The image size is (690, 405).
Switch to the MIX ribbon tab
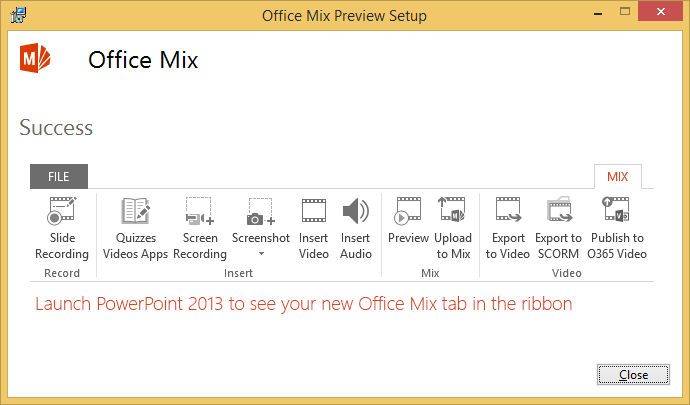(617, 176)
